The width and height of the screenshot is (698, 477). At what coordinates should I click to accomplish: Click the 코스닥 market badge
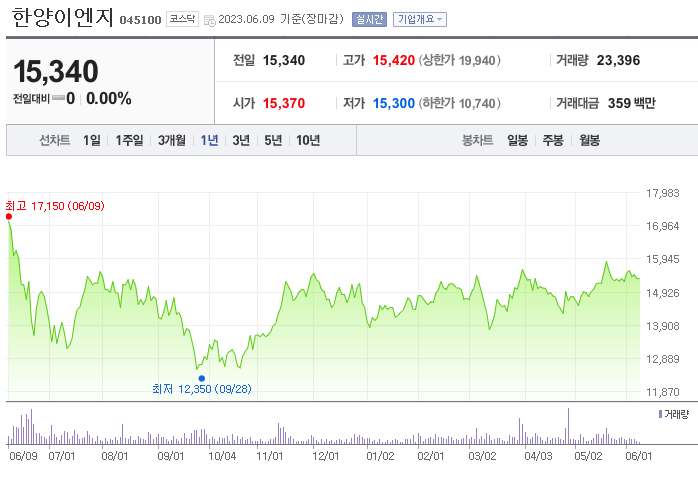point(182,19)
